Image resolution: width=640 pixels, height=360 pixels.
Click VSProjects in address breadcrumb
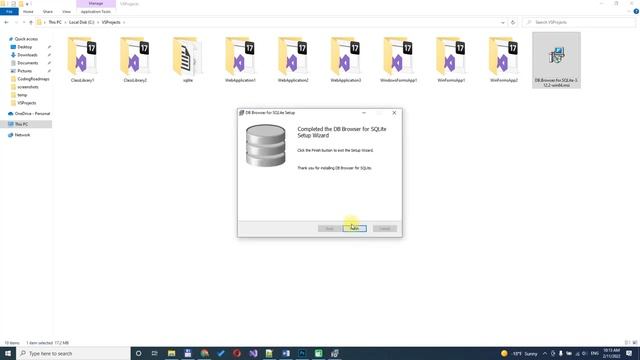(111, 22)
